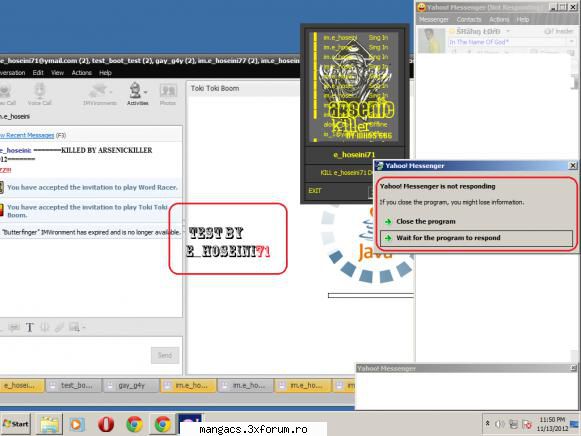Click the e_hoseini71 field in Arsenic Killer

354,154
